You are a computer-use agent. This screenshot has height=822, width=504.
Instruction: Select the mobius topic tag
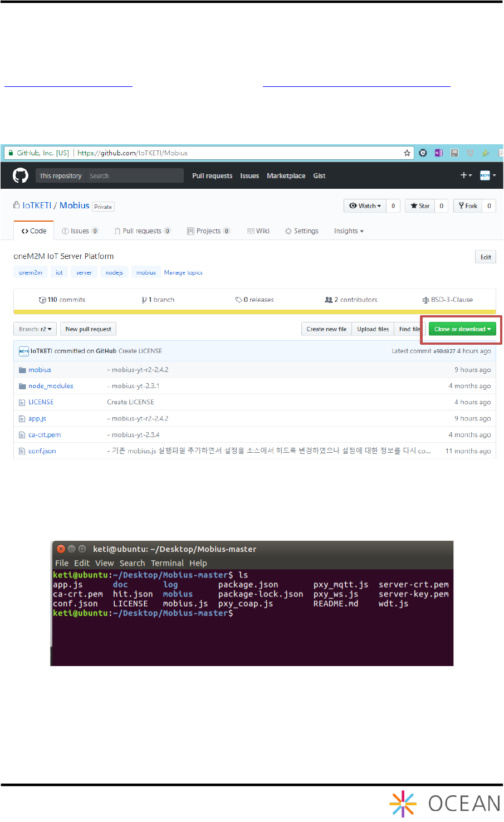146,272
